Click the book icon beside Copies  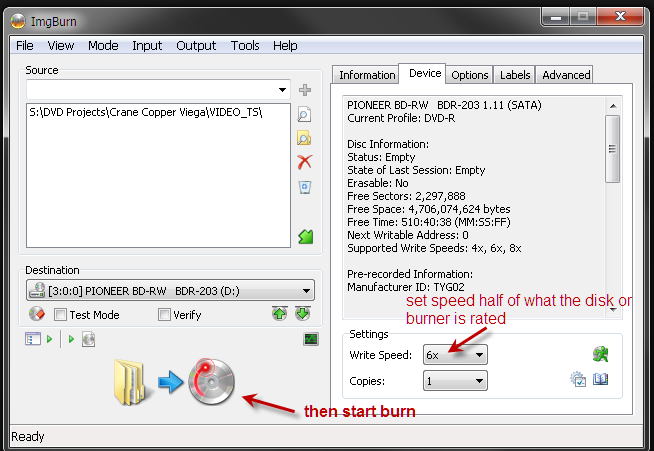point(601,380)
